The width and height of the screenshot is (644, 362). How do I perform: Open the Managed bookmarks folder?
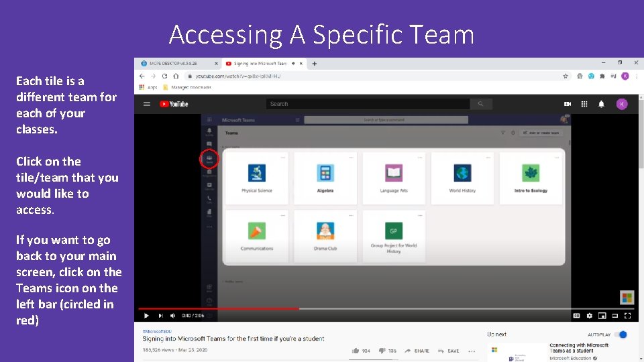[x=187, y=87]
